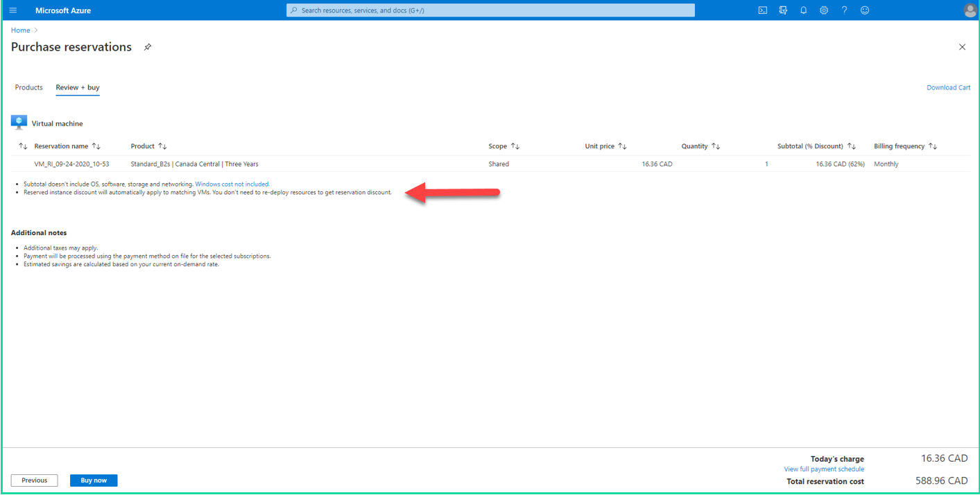
Task: Click the Shared scope value
Action: [x=499, y=164]
